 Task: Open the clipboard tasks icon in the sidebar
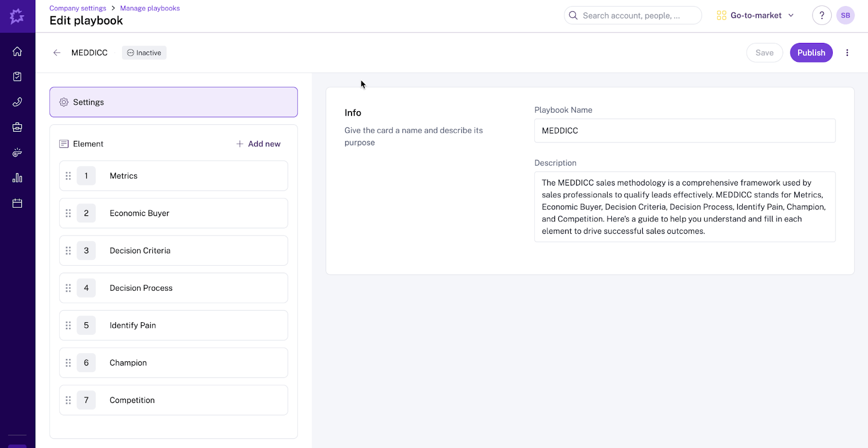point(17,76)
